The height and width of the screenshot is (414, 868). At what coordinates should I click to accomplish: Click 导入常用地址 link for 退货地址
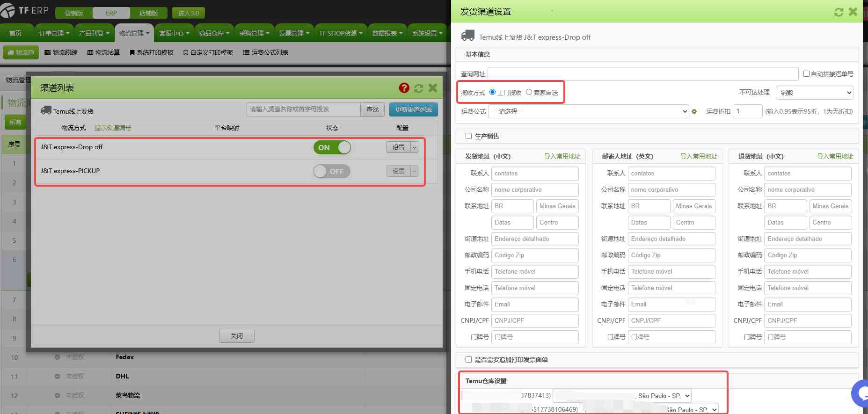pos(835,156)
